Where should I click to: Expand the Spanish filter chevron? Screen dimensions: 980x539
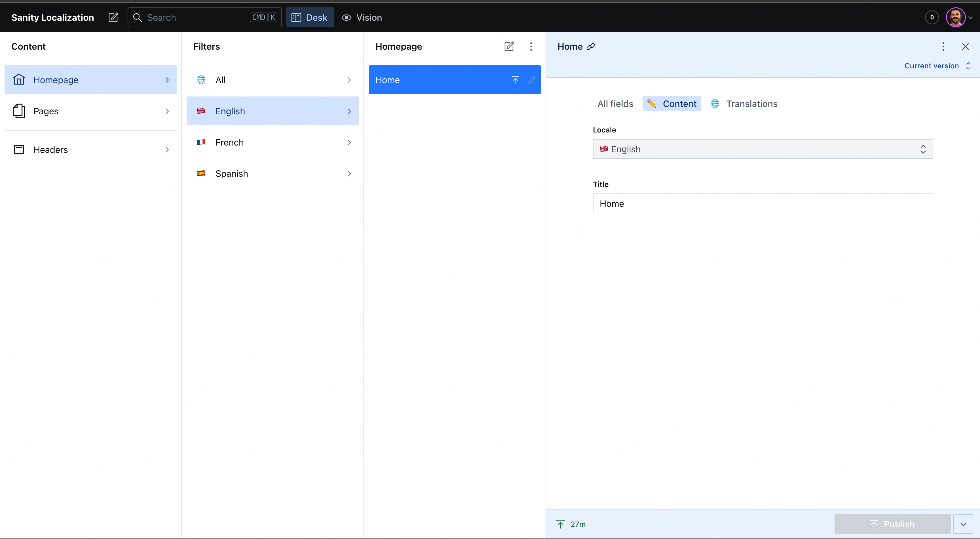click(349, 174)
